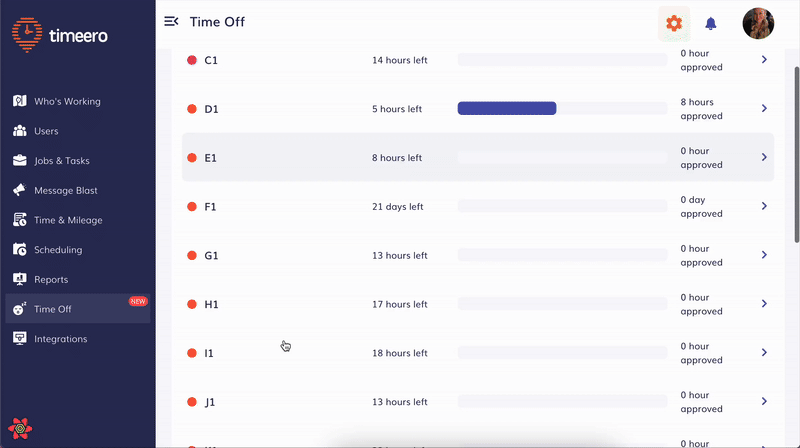Click the Users group icon

19,131
